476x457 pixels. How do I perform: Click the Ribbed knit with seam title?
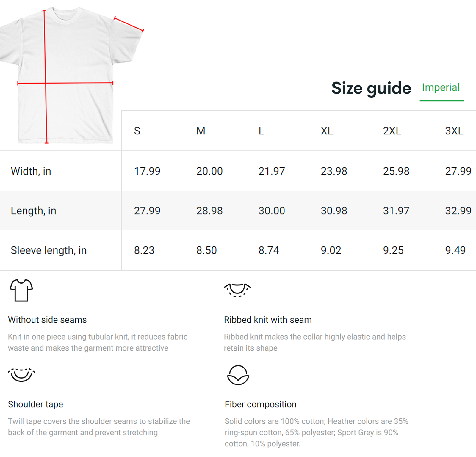click(x=268, y=320)
